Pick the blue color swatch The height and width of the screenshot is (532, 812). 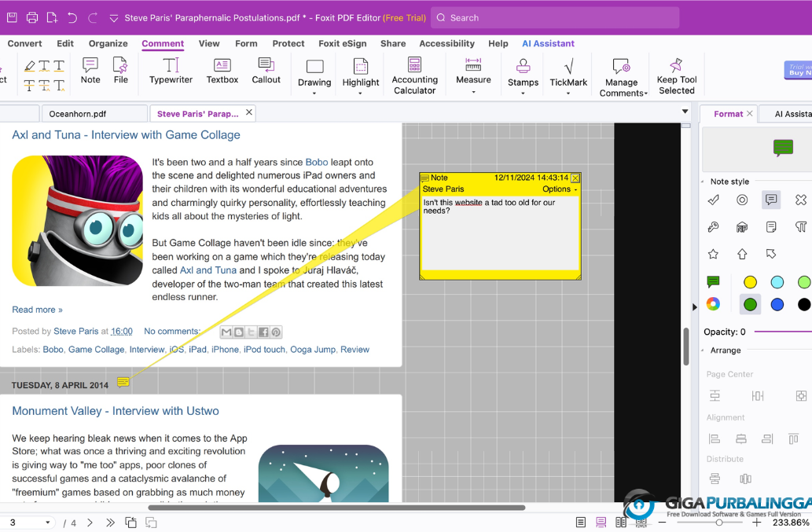[x=777, y=305]
